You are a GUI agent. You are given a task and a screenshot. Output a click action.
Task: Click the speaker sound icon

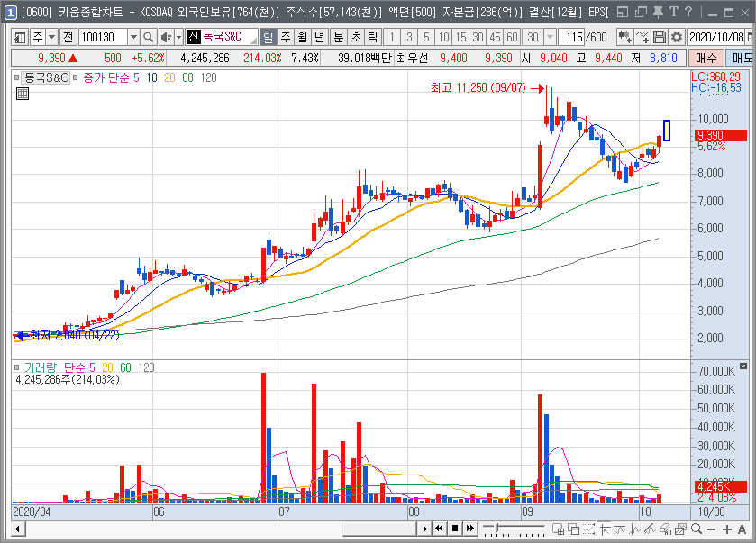point(166,37)
